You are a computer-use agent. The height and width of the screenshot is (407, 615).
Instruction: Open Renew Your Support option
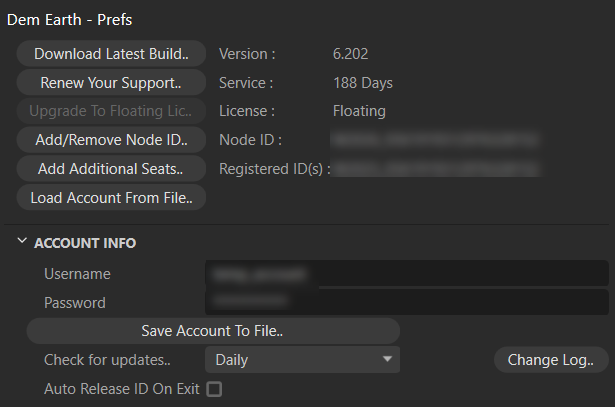click(111, 83)
